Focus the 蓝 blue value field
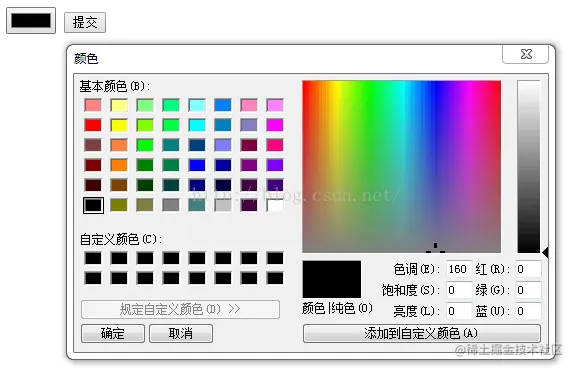 pos(528,311)
